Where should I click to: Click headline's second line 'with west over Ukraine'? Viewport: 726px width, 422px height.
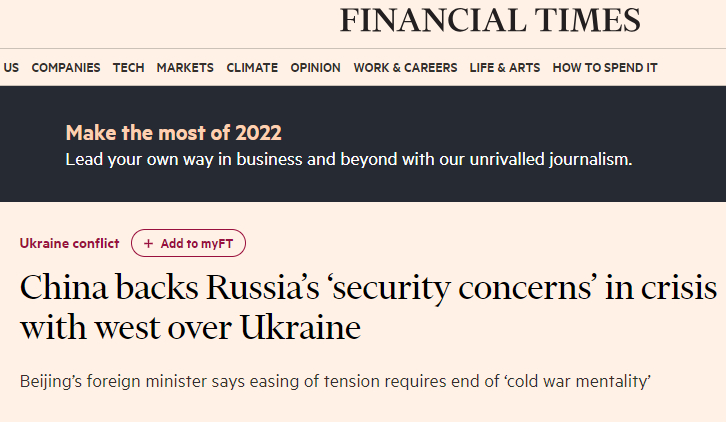pos(190,328)
